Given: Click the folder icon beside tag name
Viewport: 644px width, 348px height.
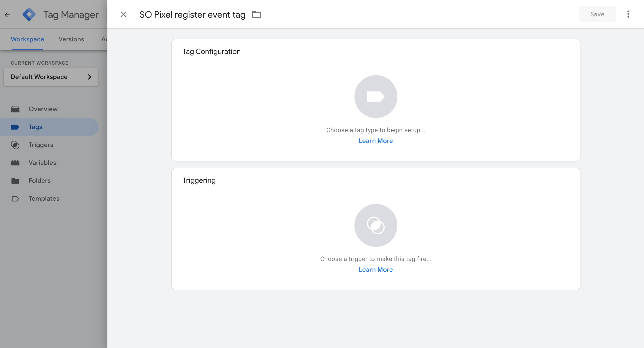Looking at the screenshot, I should tap(256, 15).
